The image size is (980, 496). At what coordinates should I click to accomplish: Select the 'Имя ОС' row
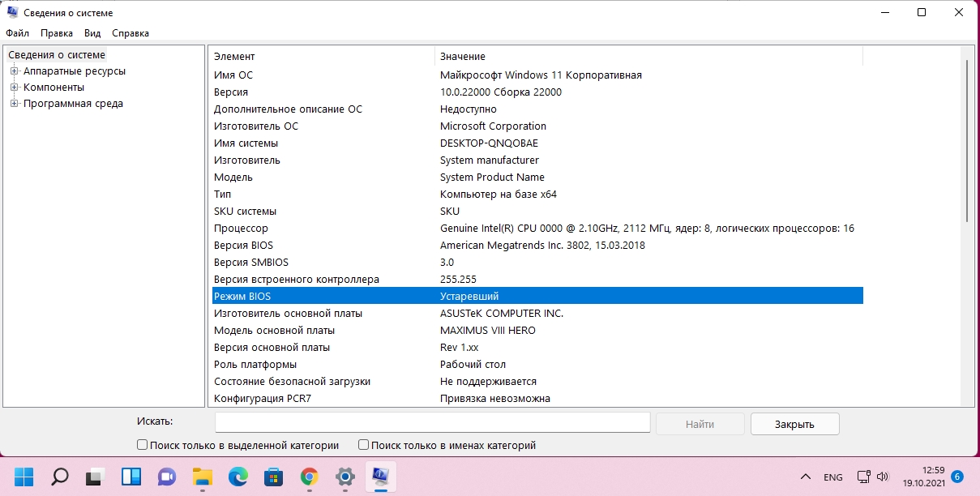point(537,75)
